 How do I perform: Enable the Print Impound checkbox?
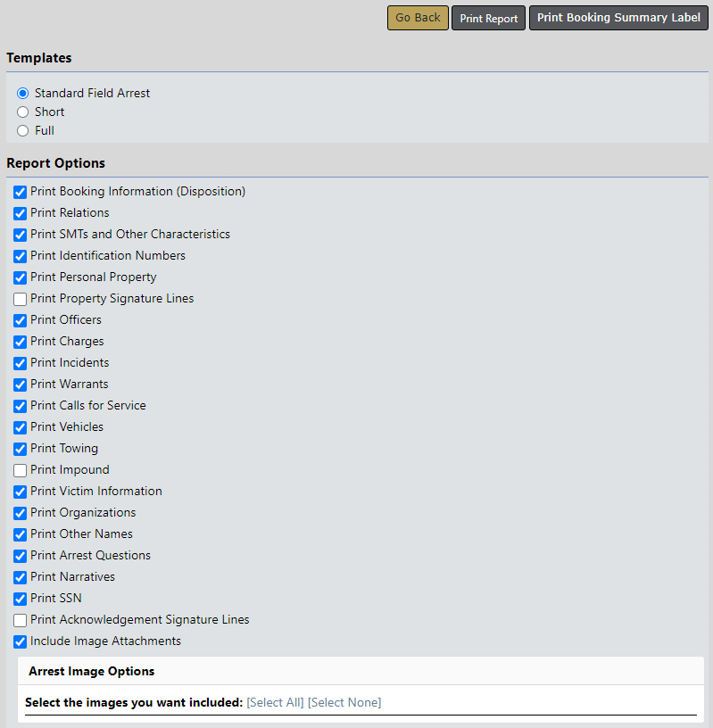click(21, 470)
